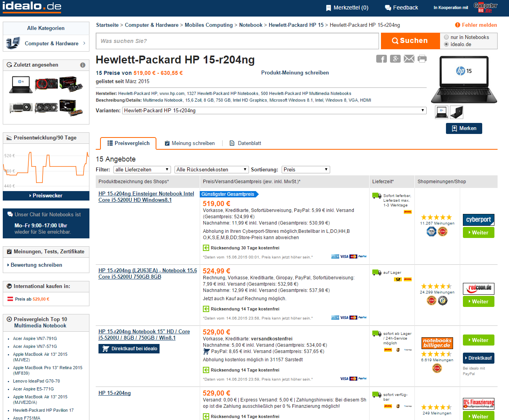Screen dimensions: 509x420
Task: Open the Computer Bild partner logo
Action: [x=485, y=7]
